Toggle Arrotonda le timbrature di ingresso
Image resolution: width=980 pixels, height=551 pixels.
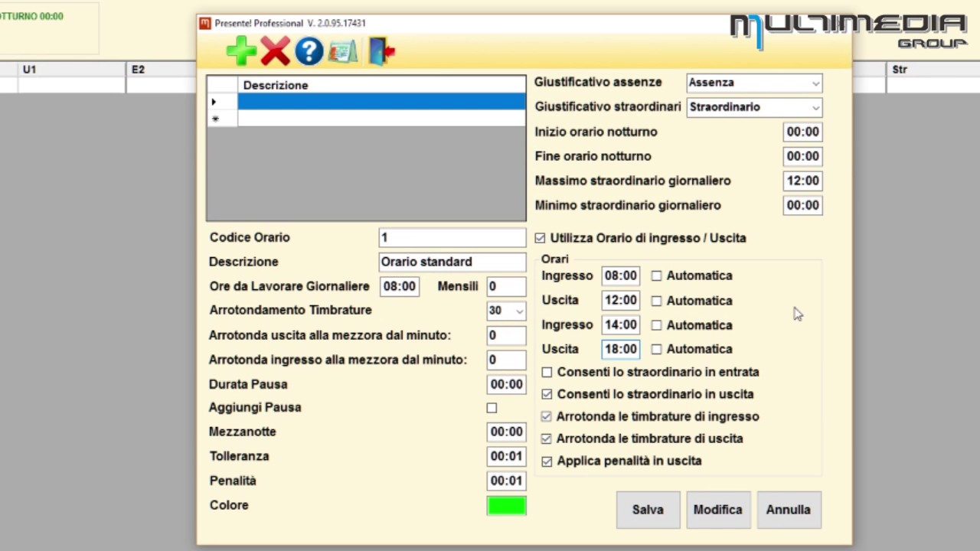(x=546, y=416)
